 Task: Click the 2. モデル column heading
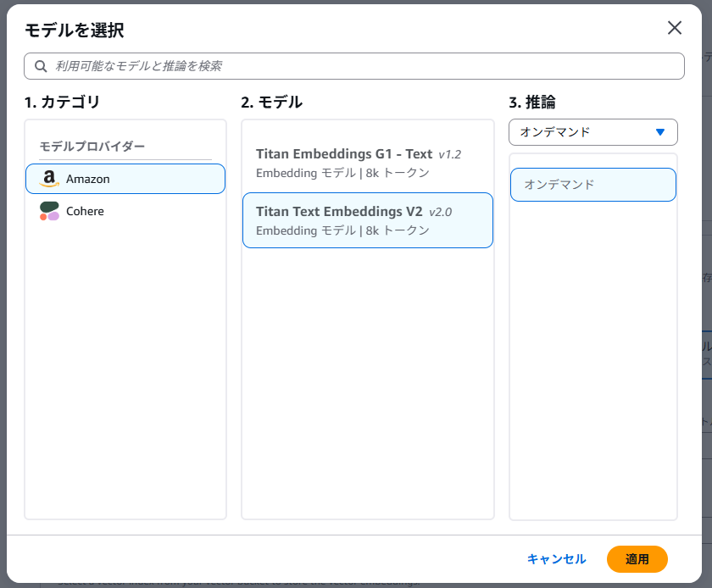(x=271, y=103)
